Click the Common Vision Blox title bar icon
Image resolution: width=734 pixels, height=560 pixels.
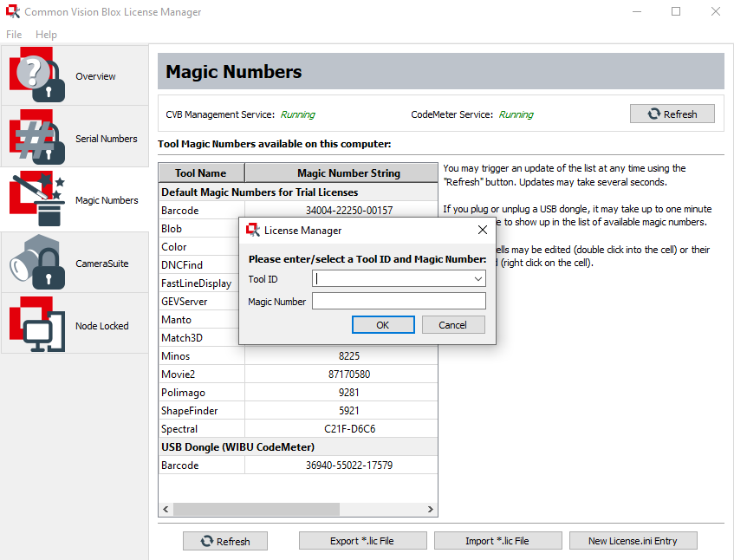(12, 12)
